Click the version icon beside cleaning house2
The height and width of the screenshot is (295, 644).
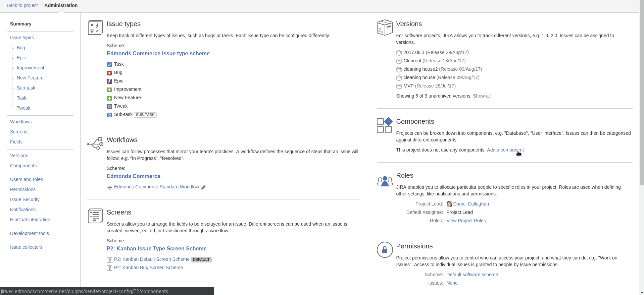(399, 70)
